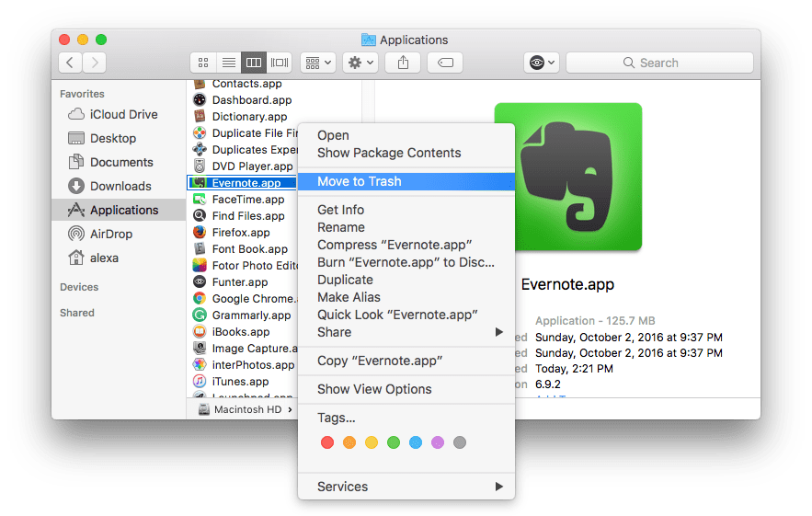Go forward with the right arrow button
812x516 pixels.
(94, 63)
